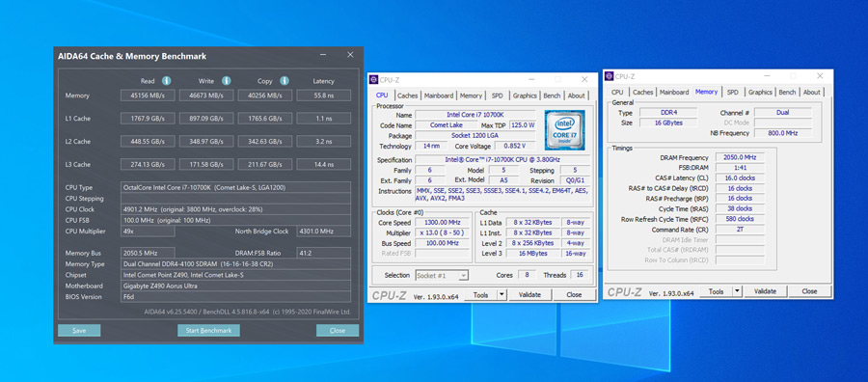Click Tools button in left CPU-Z window
The height and width of the screenshot is (382, 868).
click(x=480, y=295)
